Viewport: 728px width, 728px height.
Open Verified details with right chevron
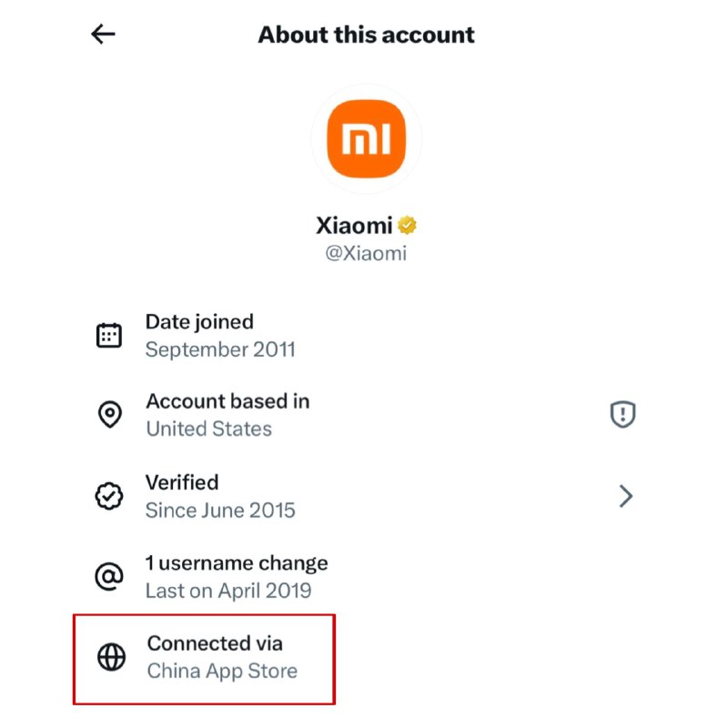[x=625, y=496]
